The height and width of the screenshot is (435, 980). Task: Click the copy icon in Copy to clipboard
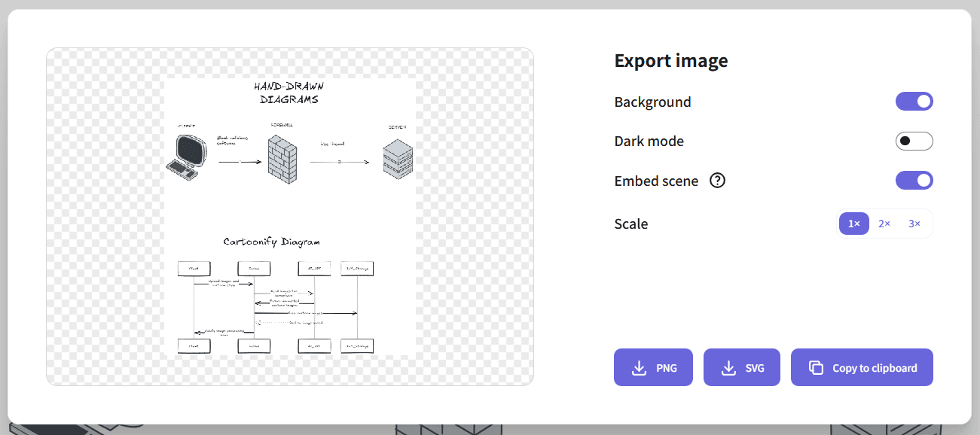coord(816,368)
